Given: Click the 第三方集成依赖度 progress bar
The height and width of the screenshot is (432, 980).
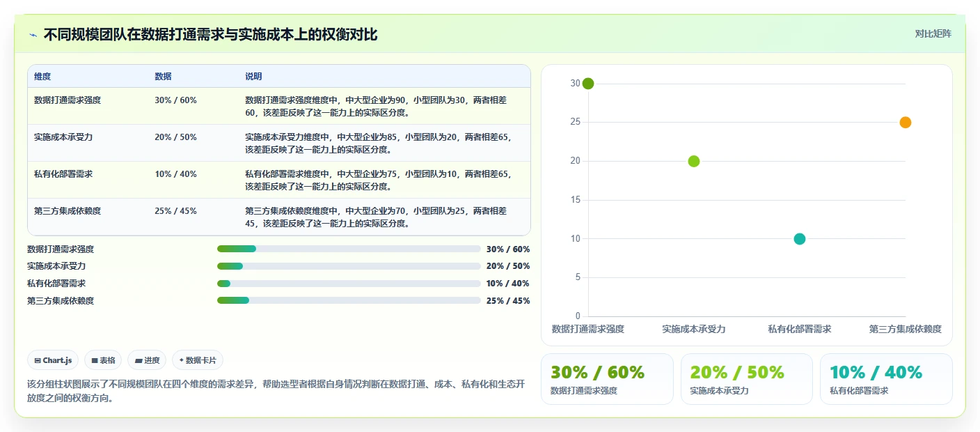Looking at the screenshot, I should [x=349, y=300].
